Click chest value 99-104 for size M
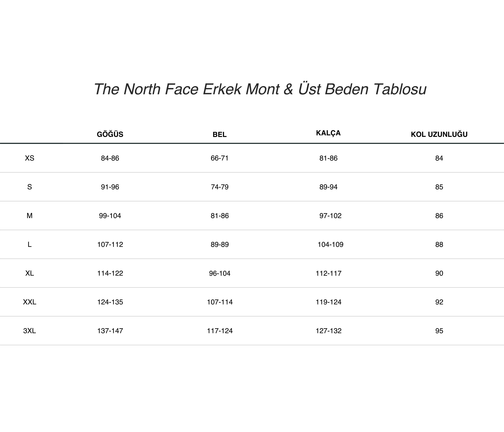 [x=110, y=216]
